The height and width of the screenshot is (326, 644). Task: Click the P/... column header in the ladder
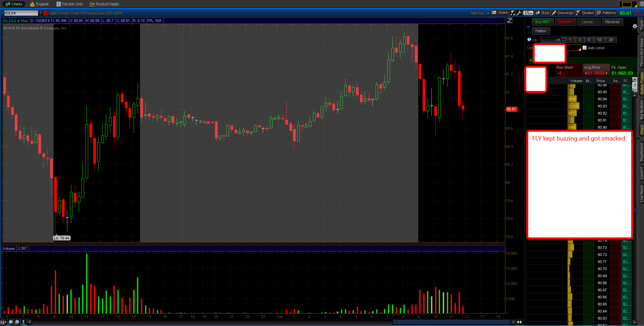[626, 81]
